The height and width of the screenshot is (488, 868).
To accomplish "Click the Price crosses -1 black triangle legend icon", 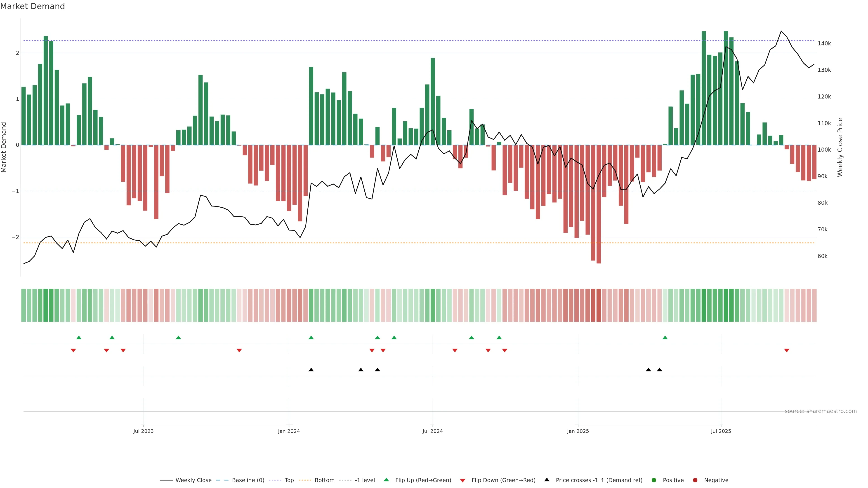I will tap(547, 480).
